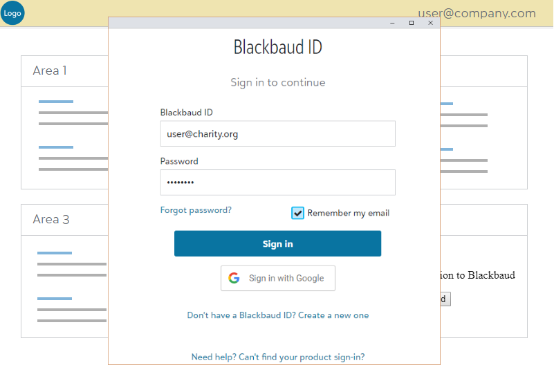Open Need help finding product sign-in link
This screenshot has height=392, width=554.
[277, 357]
